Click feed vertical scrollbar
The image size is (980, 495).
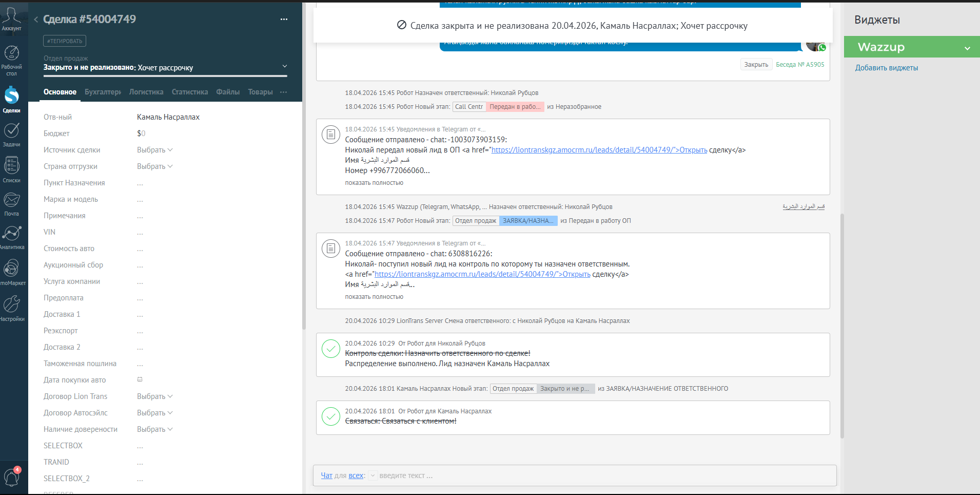pos(842,326)
